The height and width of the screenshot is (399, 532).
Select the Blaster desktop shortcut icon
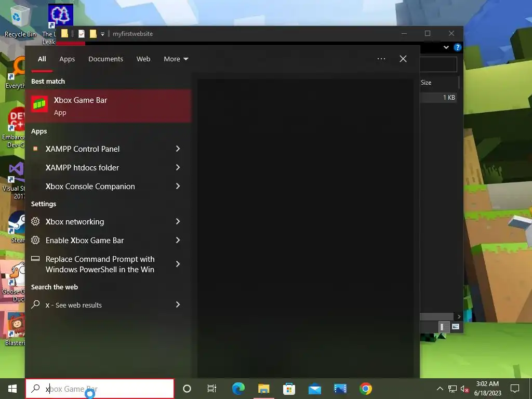(15, 330)
